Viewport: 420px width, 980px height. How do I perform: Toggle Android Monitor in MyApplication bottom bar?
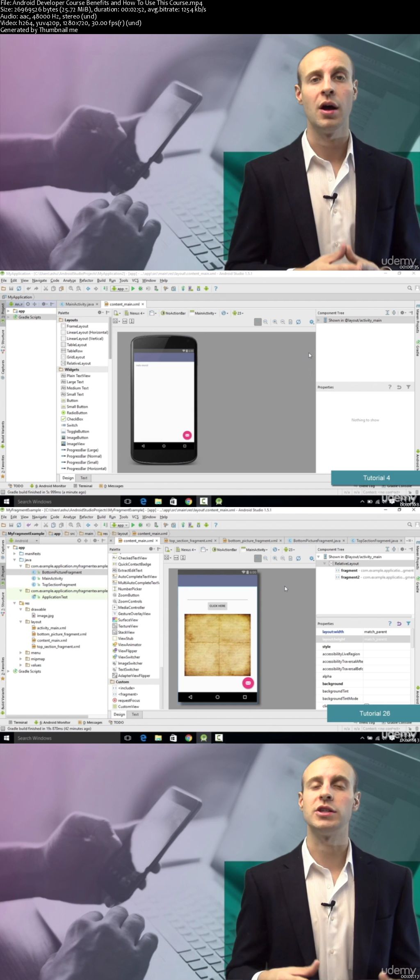48,486
